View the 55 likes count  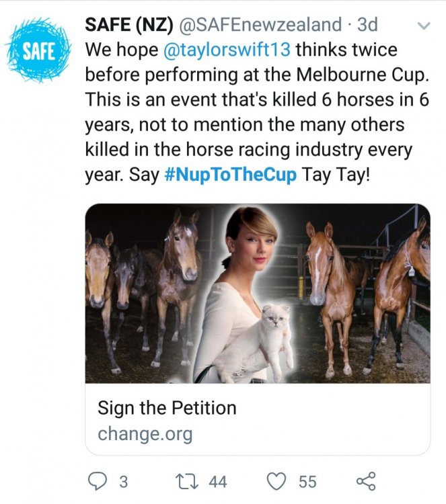(x=307, y=482)
